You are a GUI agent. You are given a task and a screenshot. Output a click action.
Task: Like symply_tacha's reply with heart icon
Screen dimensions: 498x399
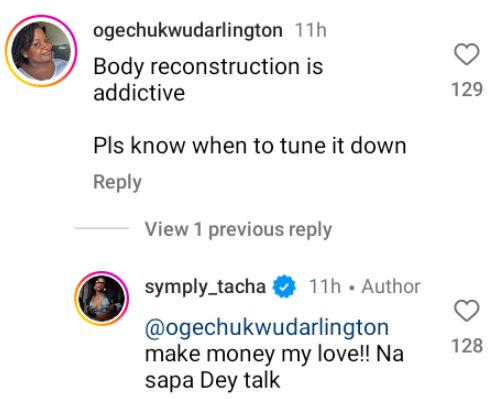point(467,311)
